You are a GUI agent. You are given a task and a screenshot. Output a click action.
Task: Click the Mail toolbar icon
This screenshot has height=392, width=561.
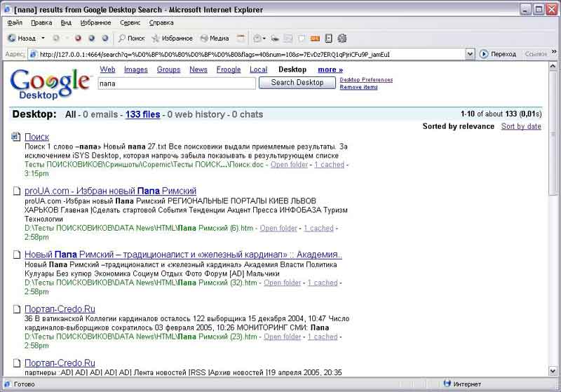pyautogui.click(x=257, y=39)
